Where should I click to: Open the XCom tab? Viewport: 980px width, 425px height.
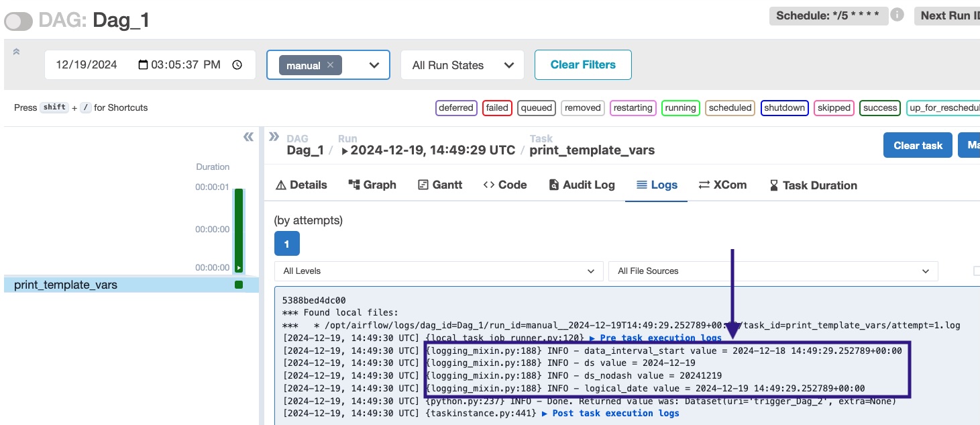click(722, 185)
